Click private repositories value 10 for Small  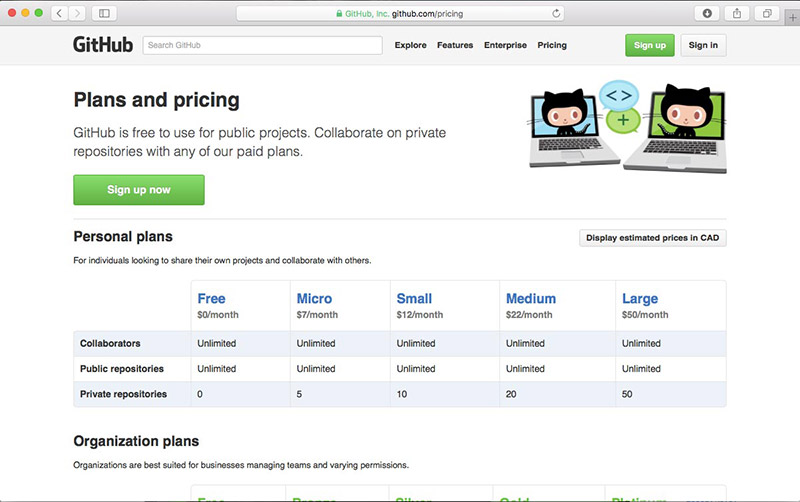pos(402,394)
